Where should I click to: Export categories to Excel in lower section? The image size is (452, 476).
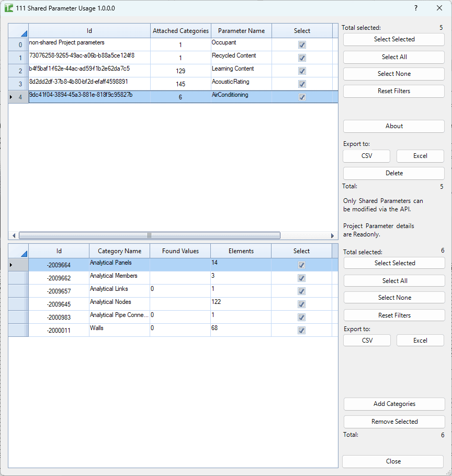pyautogui.click(x=420, y=341)
